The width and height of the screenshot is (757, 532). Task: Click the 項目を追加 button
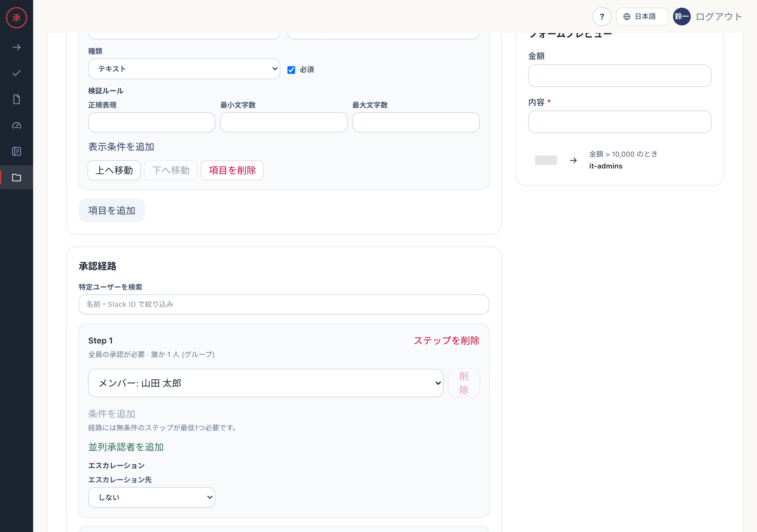pos(112,210)
